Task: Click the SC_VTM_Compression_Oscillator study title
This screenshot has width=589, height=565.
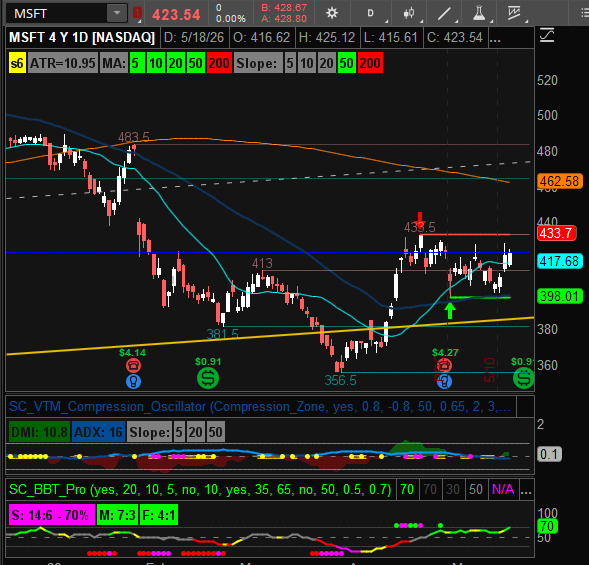Action: click(x=260, y=406)
